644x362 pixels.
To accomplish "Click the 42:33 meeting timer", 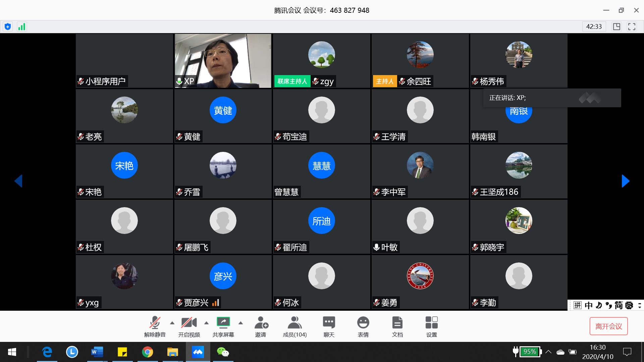I will pos(594,26).
